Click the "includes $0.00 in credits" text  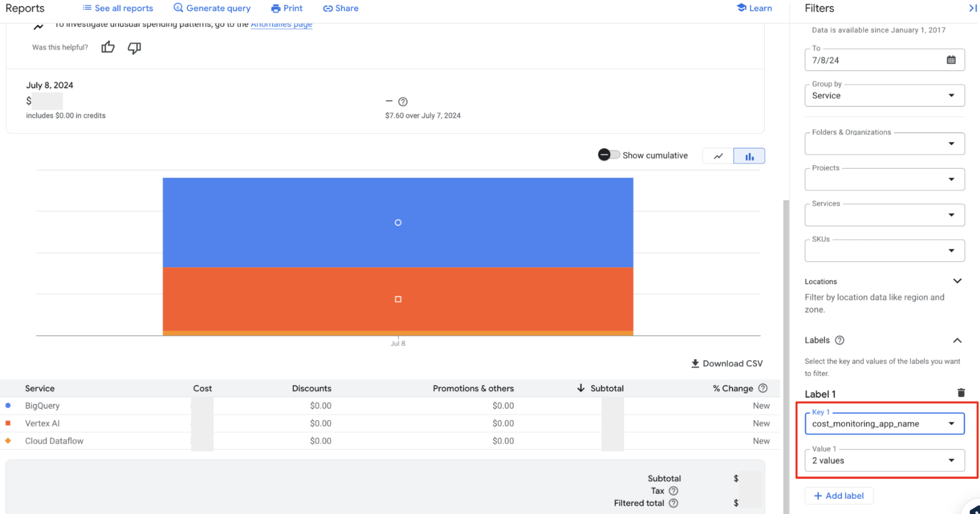[x=66, y=115]
